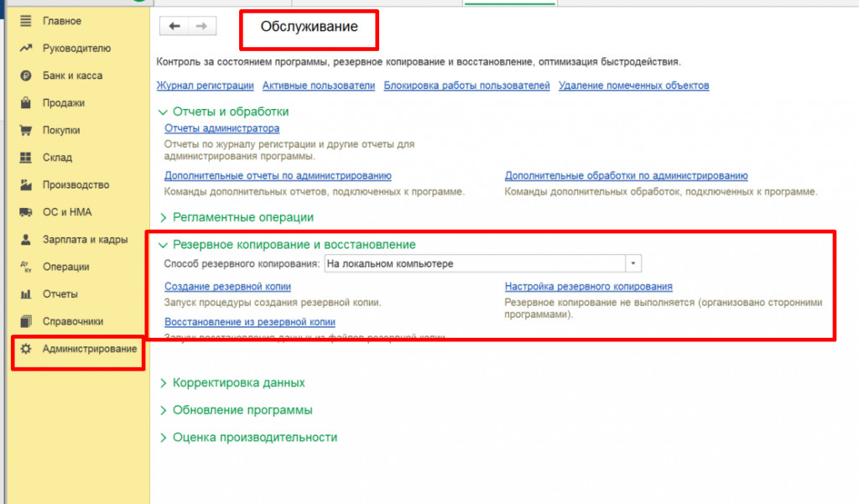This screenshot has height=504, width=859.
Task: Click the Склад warehouse grid icon
Action: click(x=25, y=158)
